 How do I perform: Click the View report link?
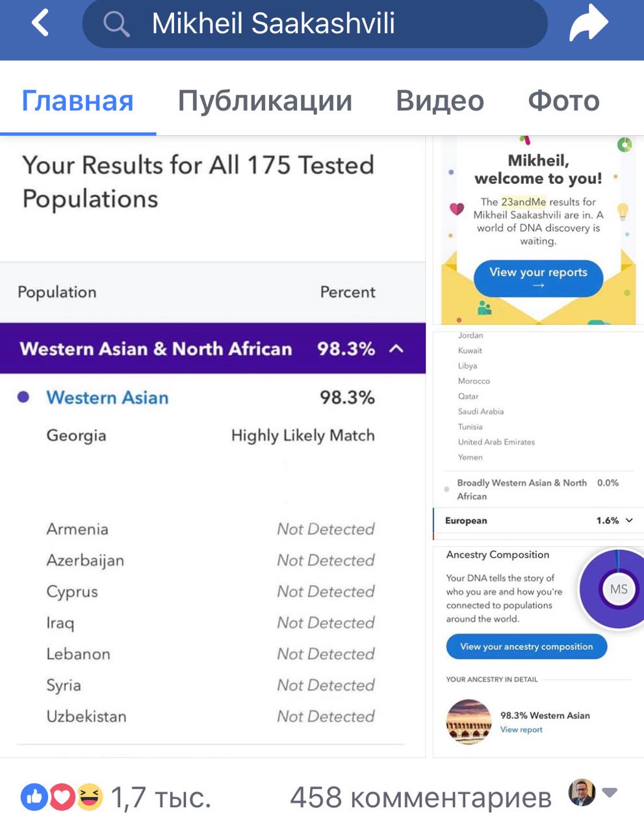coord(521,730)
